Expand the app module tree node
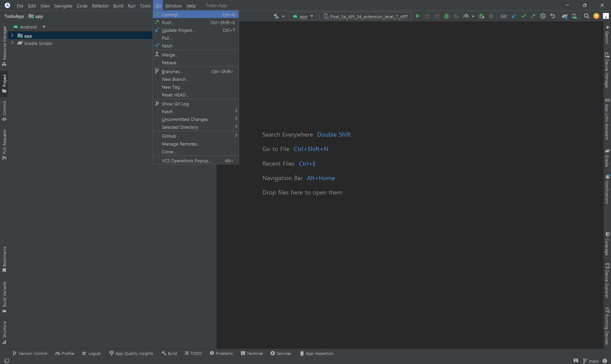The height and width of the screenshot is (364, 611). 12,36
